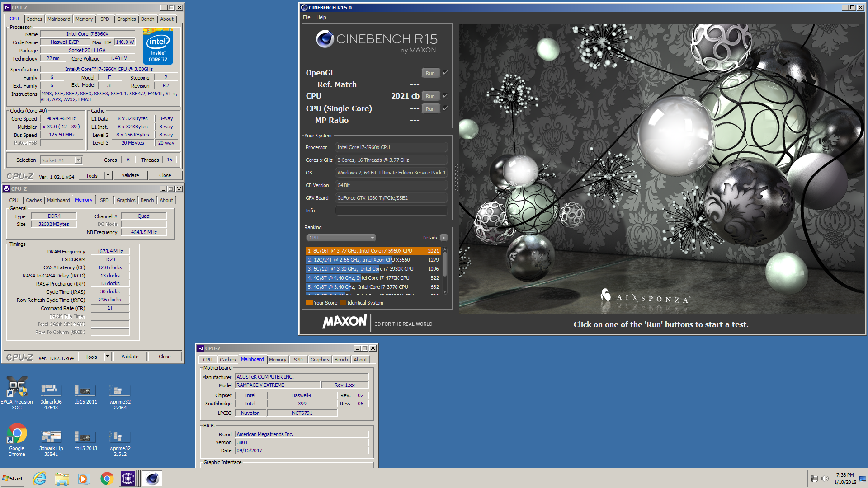Open CPU tab in Mainboard CPU-Z window
This screenshot has height=488, width=868.
point(208,360)
